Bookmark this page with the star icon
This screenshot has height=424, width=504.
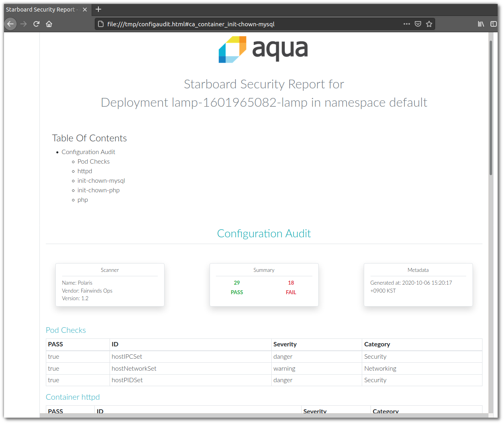(429, 24)
